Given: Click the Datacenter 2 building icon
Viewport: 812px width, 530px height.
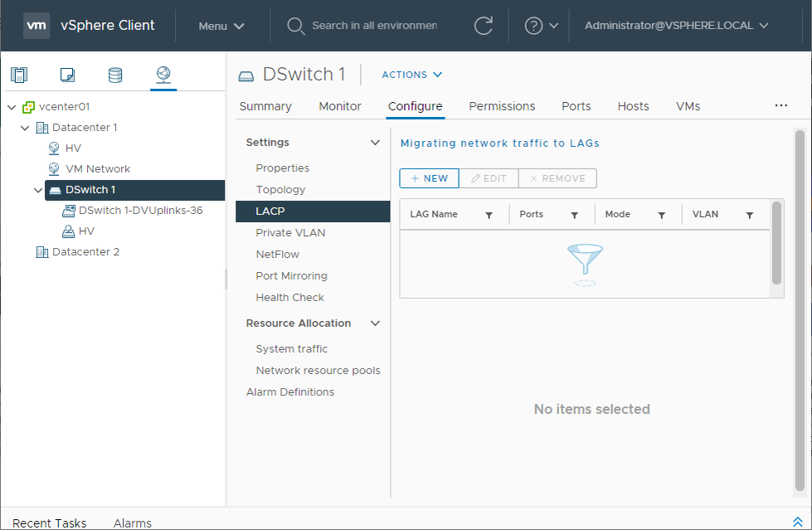Looking at the screenshot, I should click(x=42, y=252).
